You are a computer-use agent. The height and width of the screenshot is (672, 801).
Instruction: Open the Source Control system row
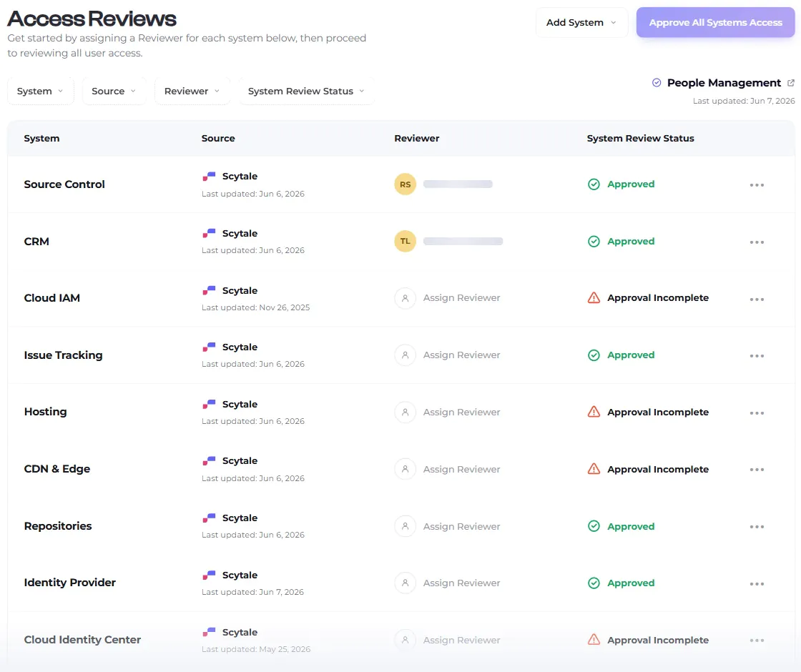pos(401,184)
